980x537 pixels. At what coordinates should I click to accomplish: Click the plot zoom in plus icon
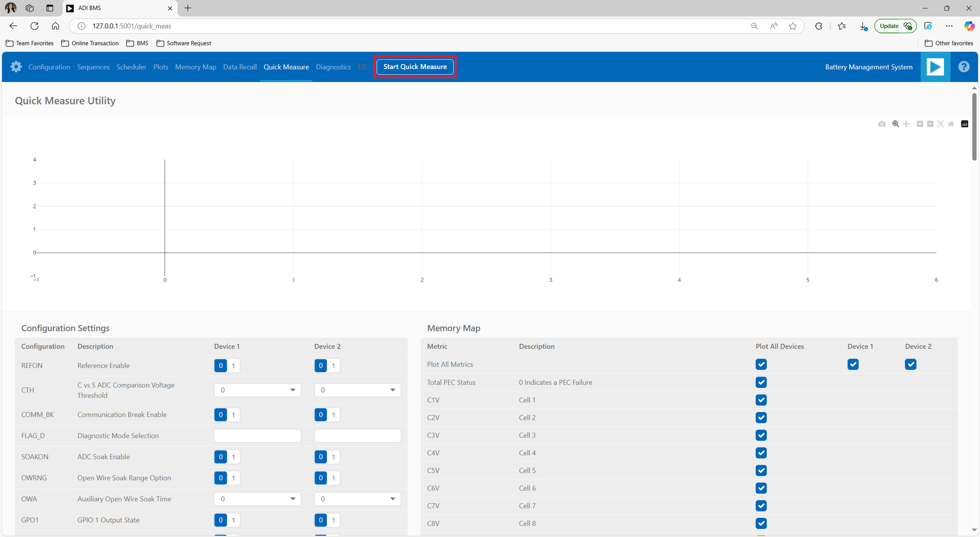coord(920,124)
